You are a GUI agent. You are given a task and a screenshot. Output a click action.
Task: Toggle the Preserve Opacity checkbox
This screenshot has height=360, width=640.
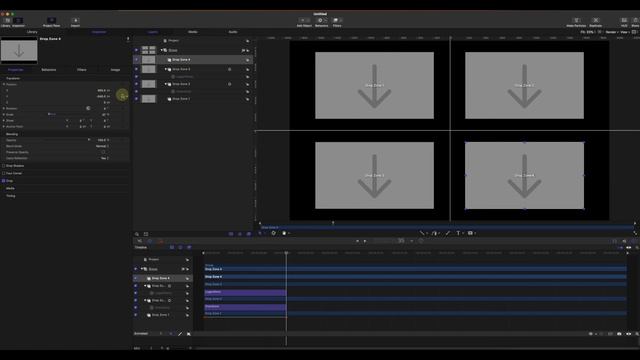point(103,152)
